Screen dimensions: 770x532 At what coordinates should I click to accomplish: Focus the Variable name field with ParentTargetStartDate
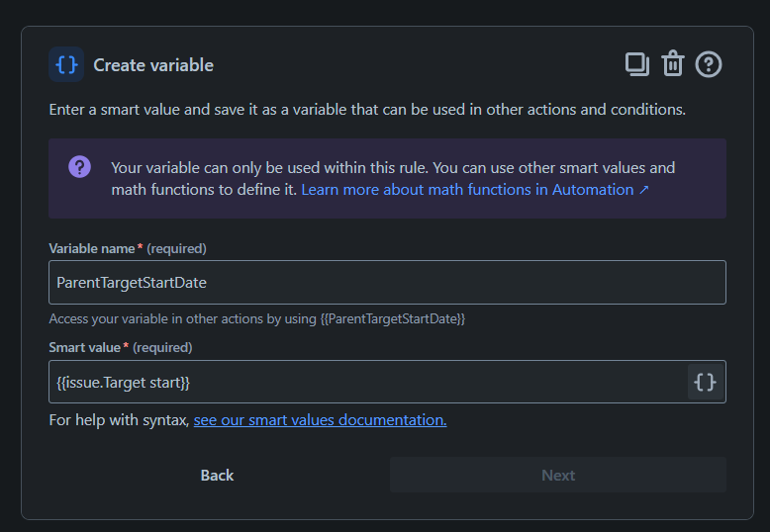coord(387,282)
